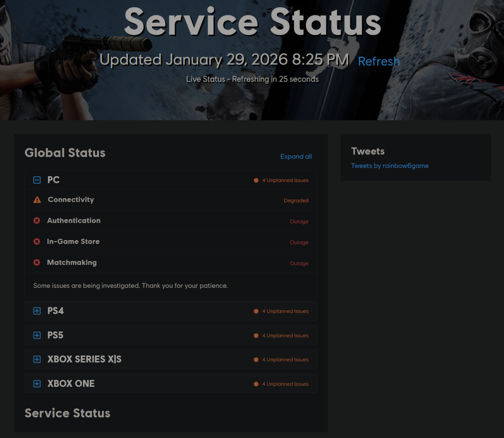The image size is (504, 438).
Task: Click PC orange unplanned issues dot
Action: coord(256,180)
